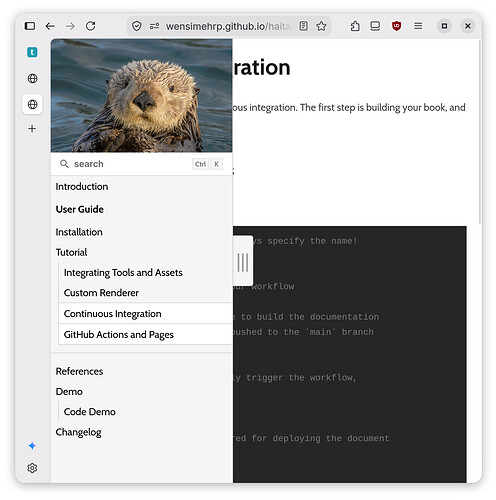The image size is (496, 500).
Task: Open site permissions icon in address bar
Action: click(154, 26)
